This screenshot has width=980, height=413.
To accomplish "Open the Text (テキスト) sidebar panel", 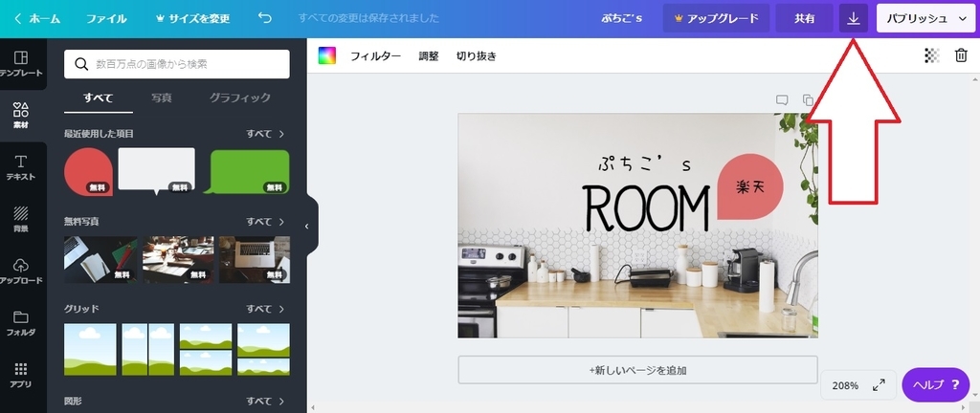I will 21,168.
